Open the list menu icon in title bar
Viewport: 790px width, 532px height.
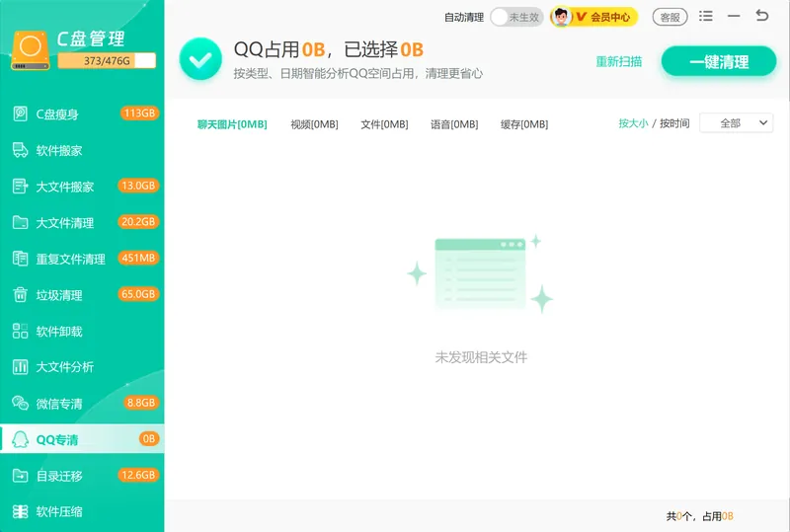click(x=706, y=16)
